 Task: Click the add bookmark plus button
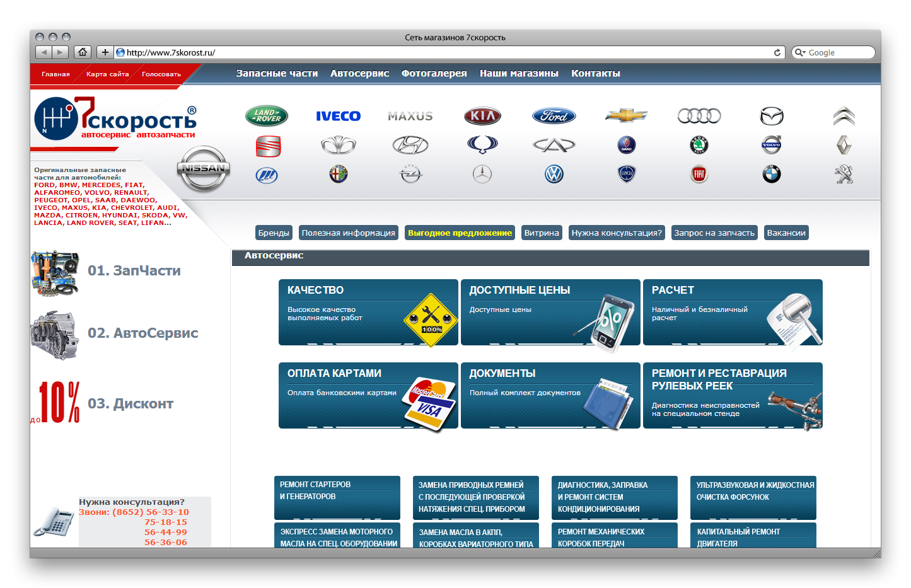(x=105, y=52)
